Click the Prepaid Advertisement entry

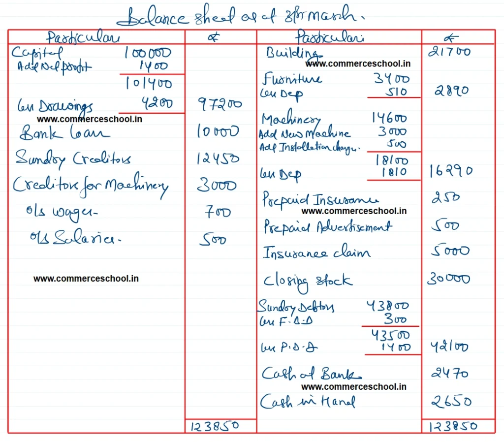tap(327, 227)
